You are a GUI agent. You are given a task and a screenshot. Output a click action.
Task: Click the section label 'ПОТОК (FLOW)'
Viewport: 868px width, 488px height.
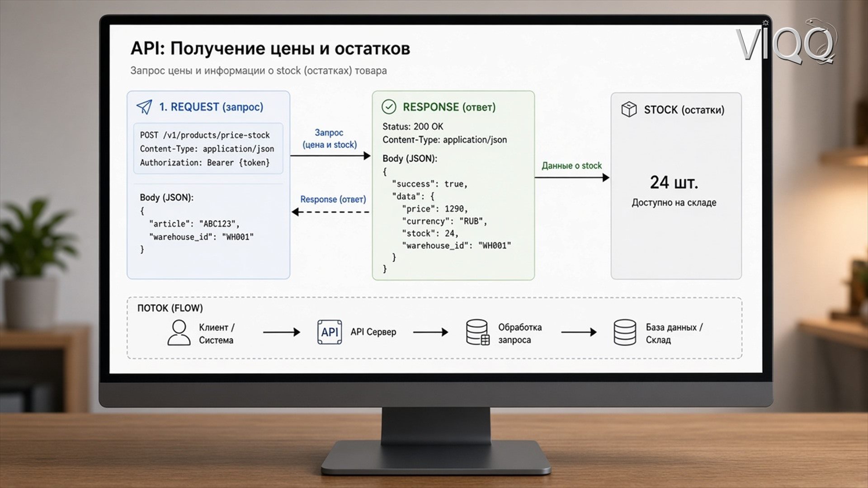(x=170, y=308)
